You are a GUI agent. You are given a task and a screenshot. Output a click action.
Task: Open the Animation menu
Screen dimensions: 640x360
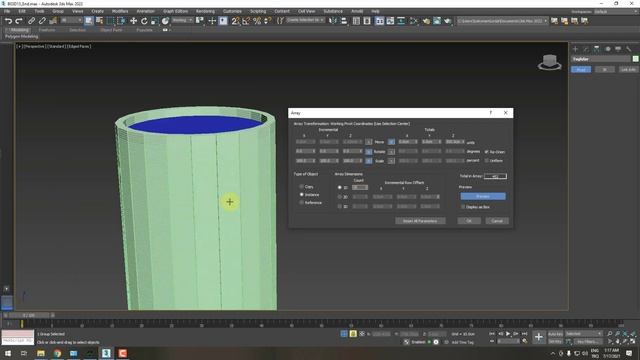[x=145, y=11]
